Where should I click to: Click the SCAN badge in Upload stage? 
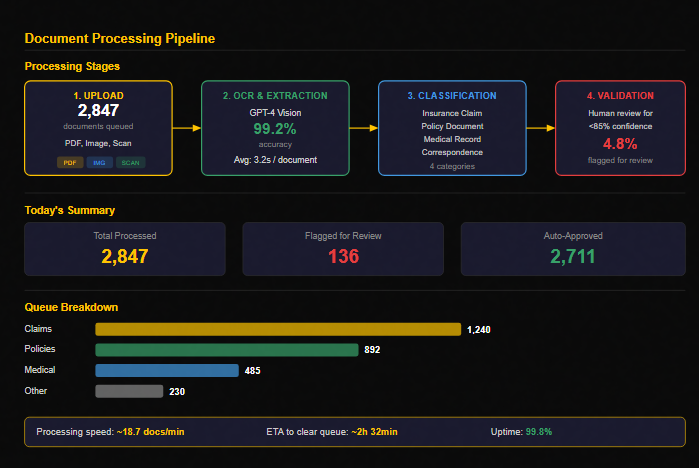131,163
